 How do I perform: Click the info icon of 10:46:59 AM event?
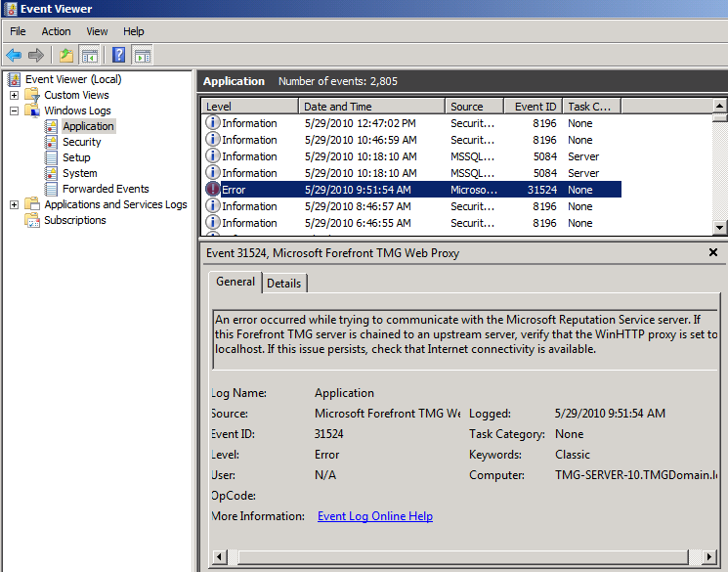[212, 140]
